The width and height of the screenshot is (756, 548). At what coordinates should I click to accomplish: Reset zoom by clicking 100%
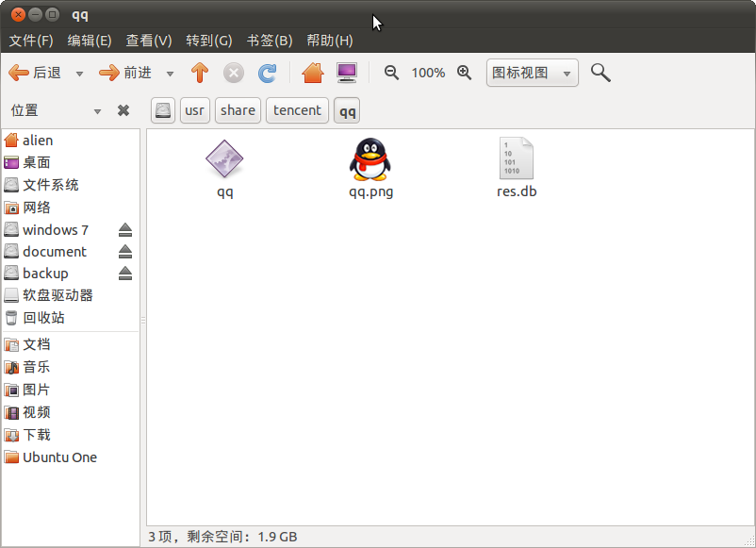pos(428,74)
